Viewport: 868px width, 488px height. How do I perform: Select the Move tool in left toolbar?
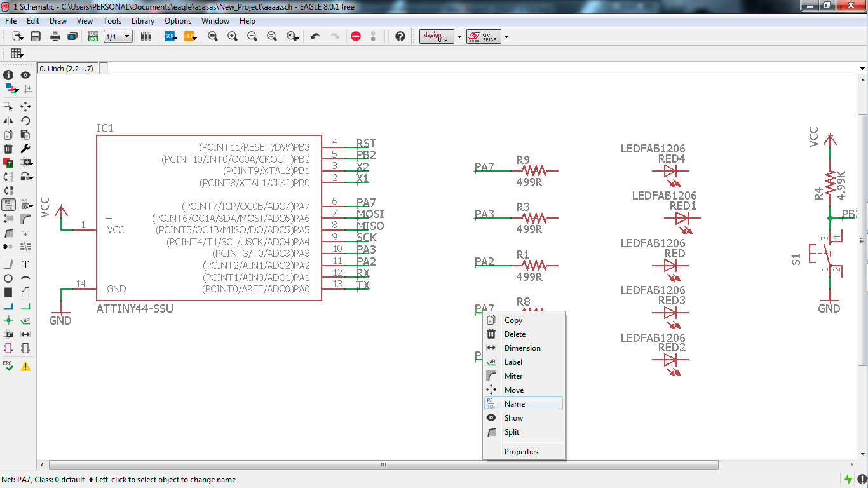pos(25,107)
